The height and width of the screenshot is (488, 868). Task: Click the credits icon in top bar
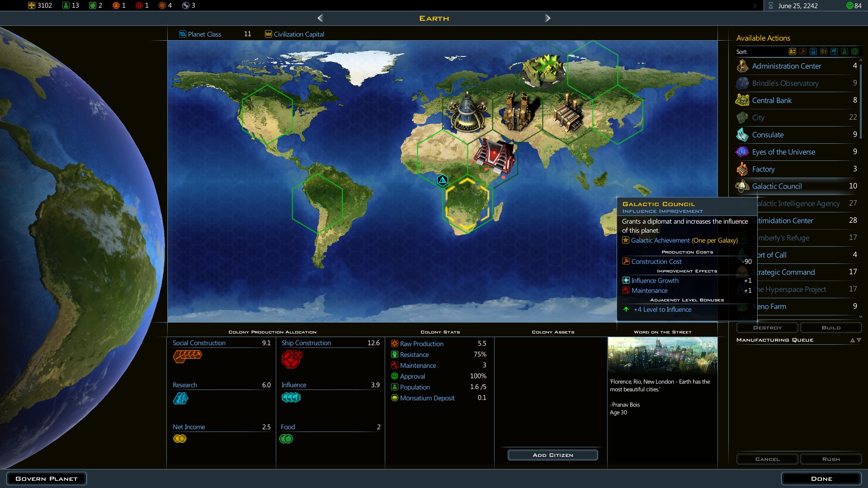click(32, 5)
